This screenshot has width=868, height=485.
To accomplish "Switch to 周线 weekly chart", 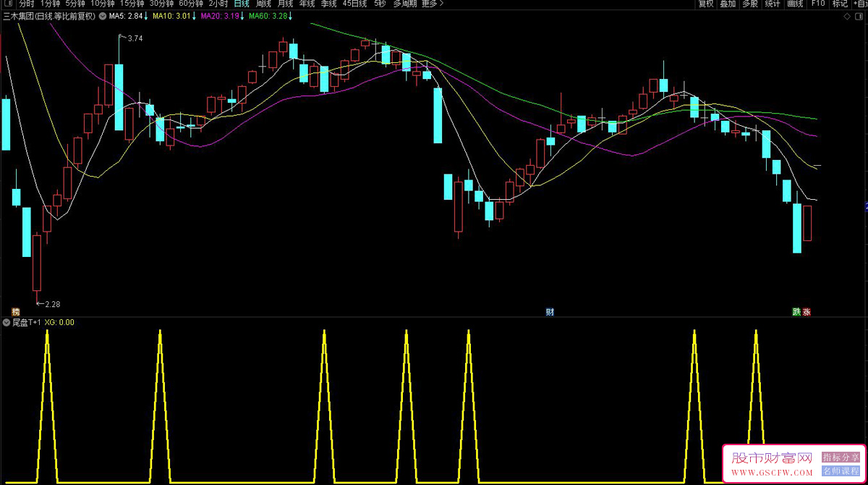I will (263, 4).
